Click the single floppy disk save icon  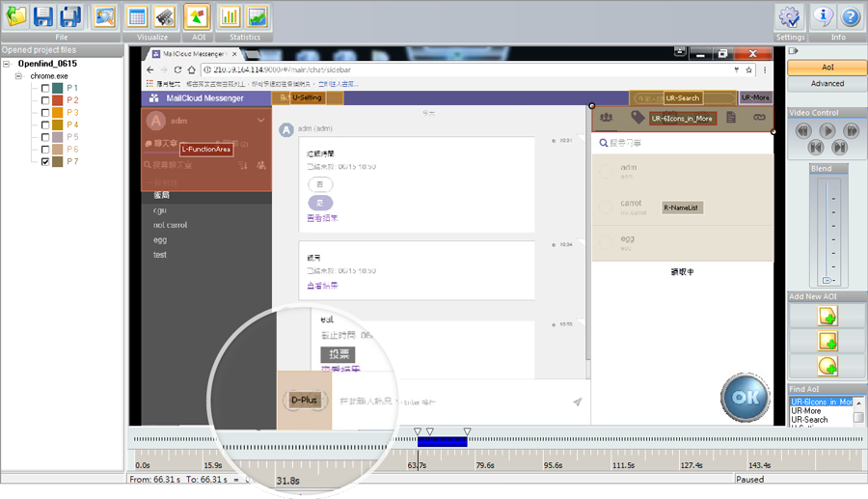tap(43, 16)
